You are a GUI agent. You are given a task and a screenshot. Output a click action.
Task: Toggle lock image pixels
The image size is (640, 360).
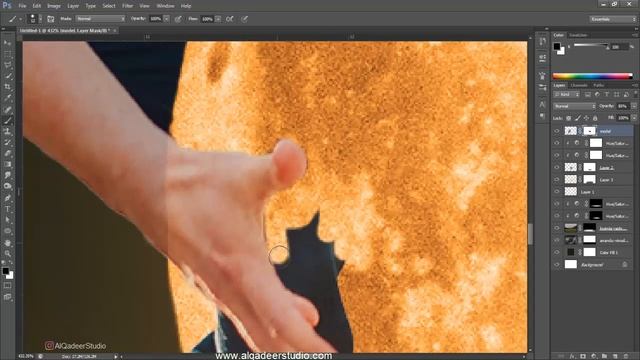point(578,118)
